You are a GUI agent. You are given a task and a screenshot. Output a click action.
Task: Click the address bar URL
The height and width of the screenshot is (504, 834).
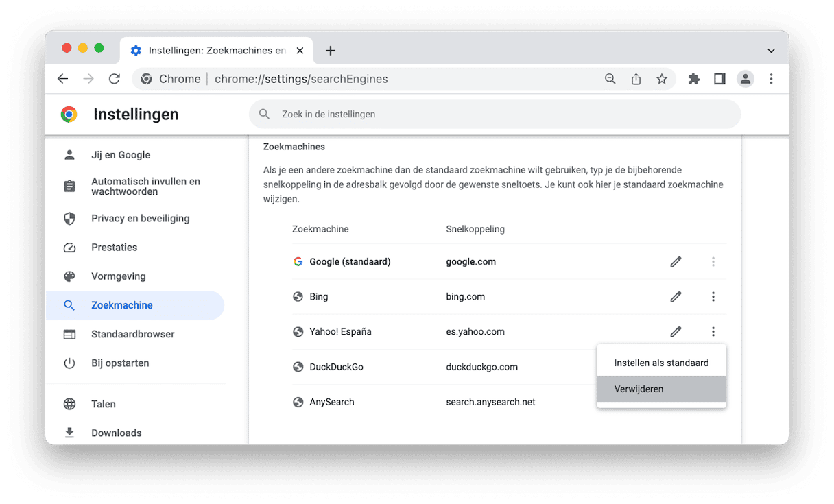coord(301,79)
